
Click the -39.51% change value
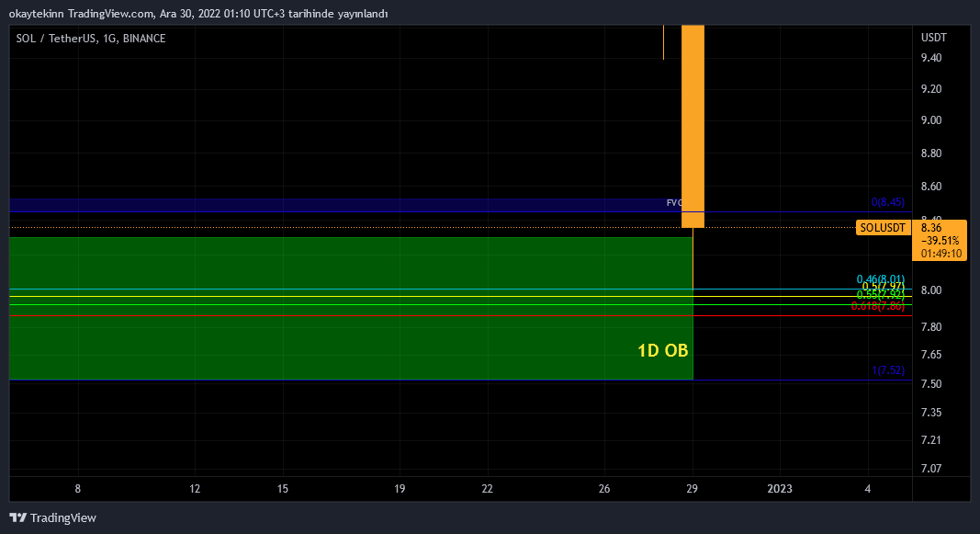(x=941, y=241)
